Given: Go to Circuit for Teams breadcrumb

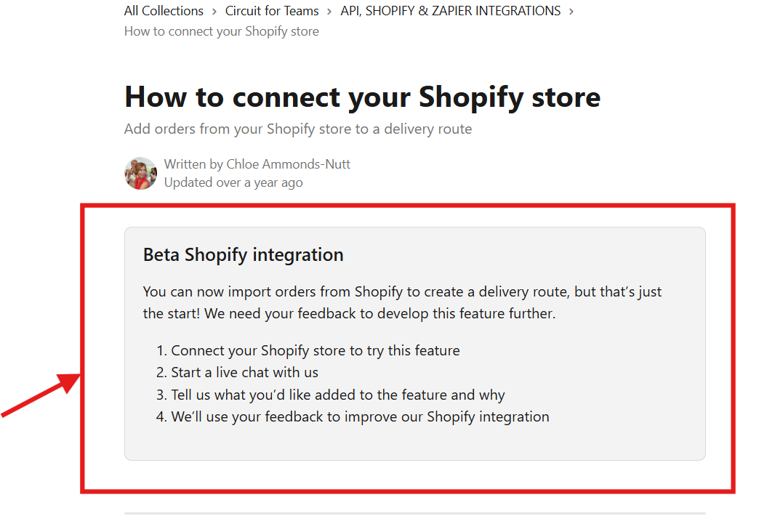Looking at the screenshot, I should click(x=272, y=11).
